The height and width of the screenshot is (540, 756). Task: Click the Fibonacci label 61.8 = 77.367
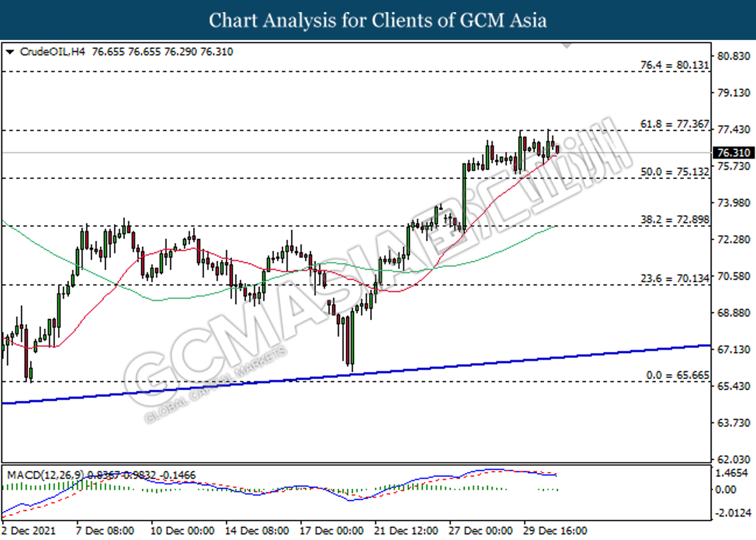tap(674, 124)
